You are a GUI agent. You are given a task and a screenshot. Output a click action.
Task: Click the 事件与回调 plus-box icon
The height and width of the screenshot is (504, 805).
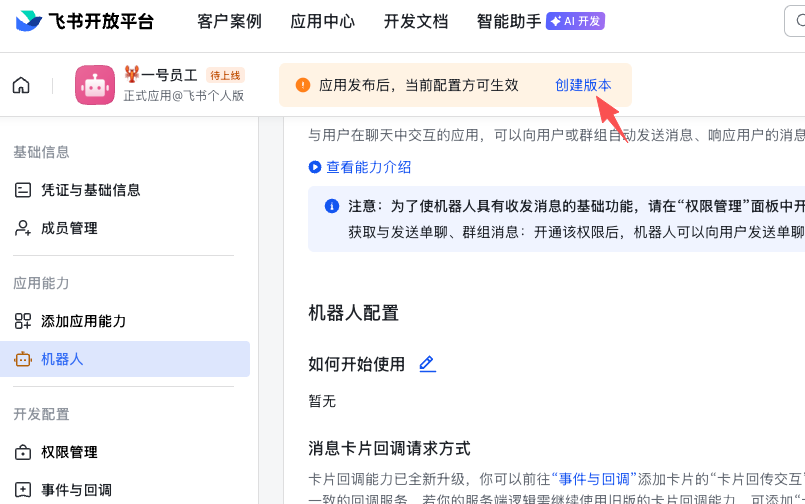click(23, 490)
